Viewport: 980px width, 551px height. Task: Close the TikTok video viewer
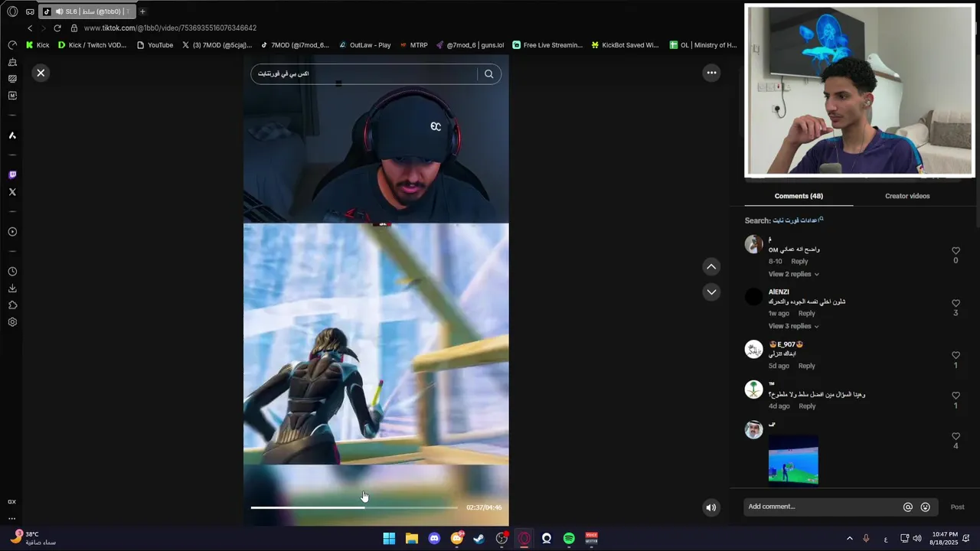(41, 73)
